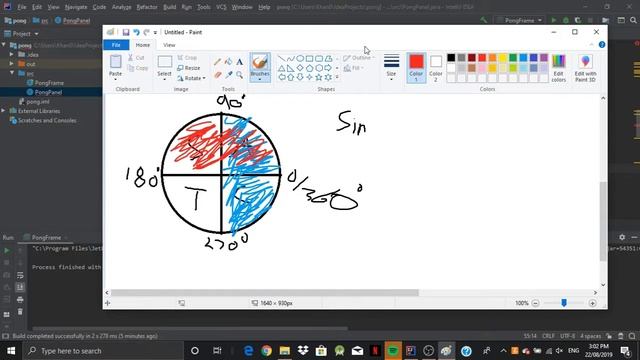Click the PongFrame tab in Run panel

pos(46,237)
